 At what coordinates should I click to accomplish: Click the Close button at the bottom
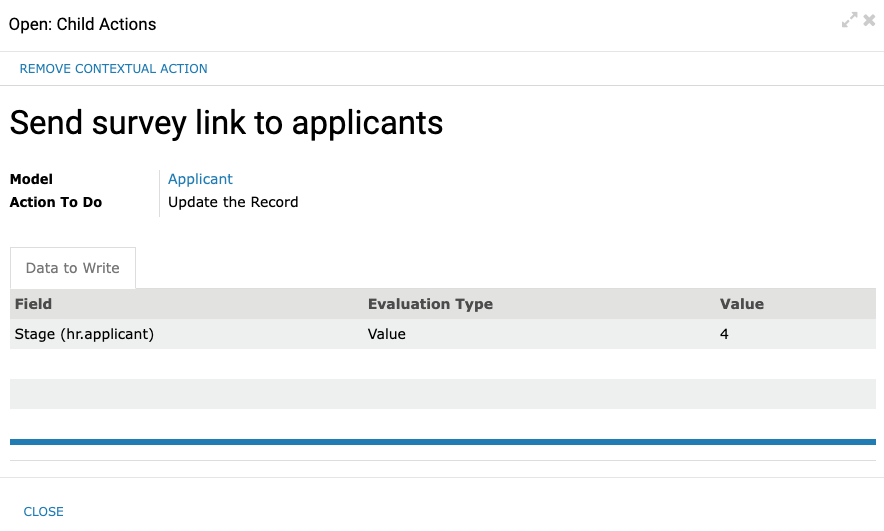click(43, 512)
